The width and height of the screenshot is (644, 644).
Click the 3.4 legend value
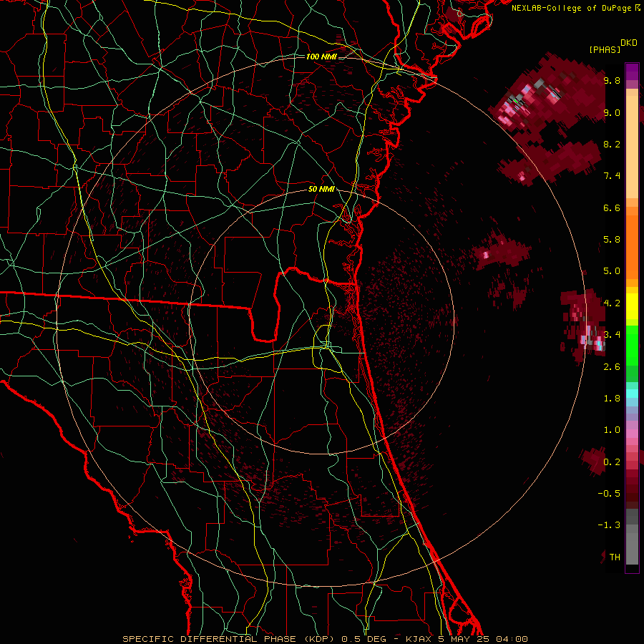pos(612,335)
